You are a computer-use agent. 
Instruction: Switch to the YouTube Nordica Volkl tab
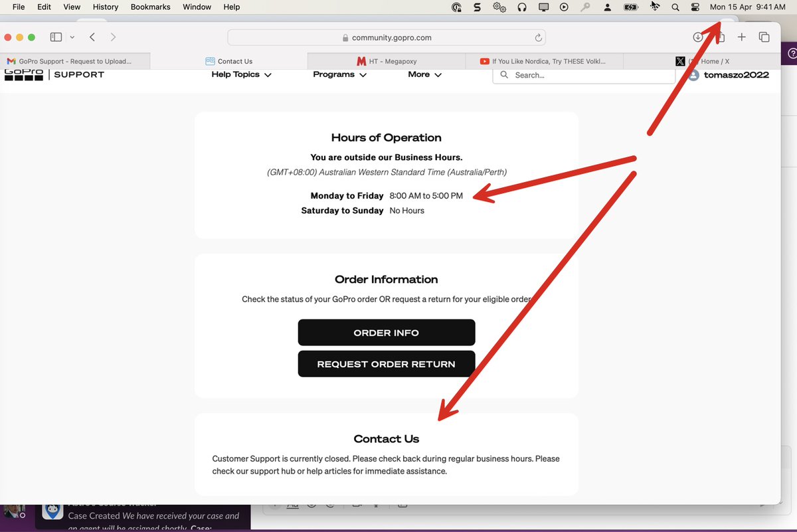[x=543, y=61]
